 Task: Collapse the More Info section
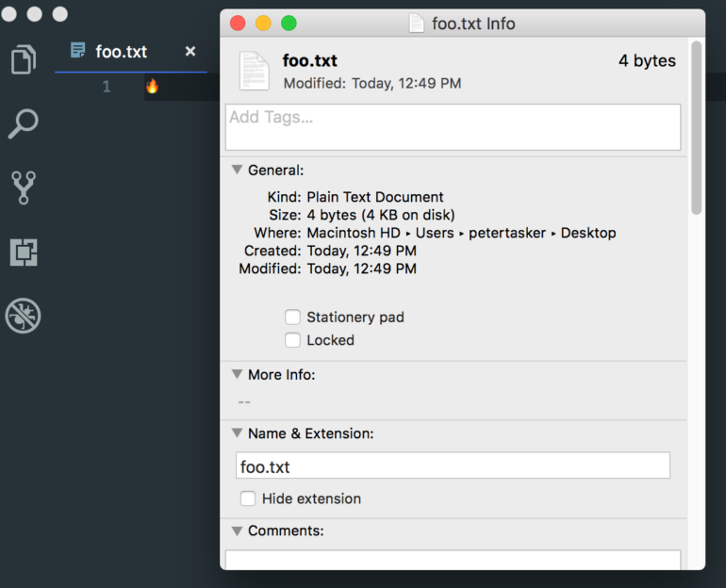click(237, 374)
